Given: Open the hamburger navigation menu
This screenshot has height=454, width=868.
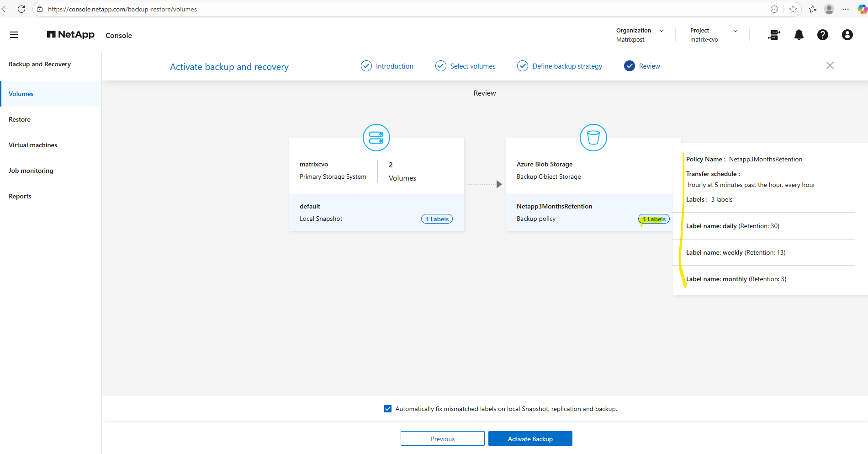Looking at the screenshot, I should [14, 35].
